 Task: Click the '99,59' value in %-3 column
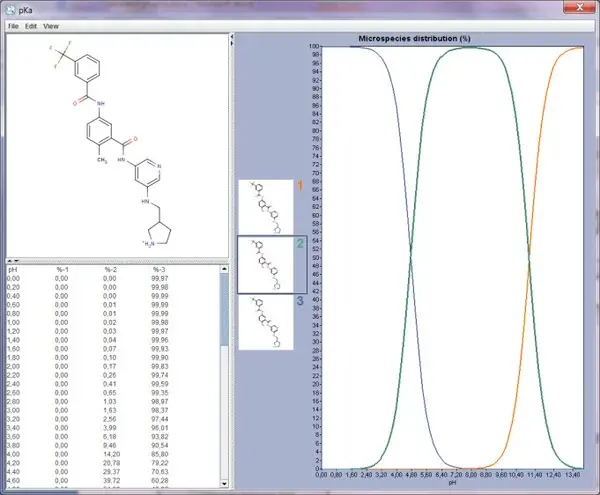[160, 384]
